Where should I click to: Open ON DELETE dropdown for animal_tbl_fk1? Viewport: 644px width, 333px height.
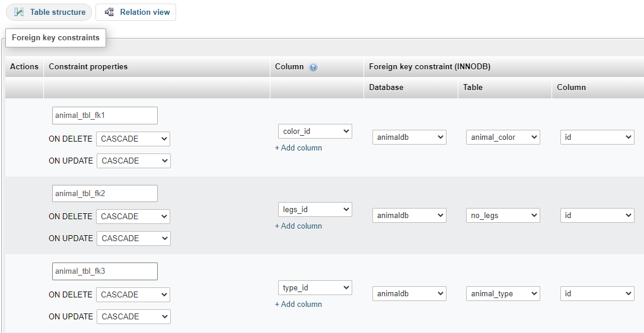[133, 139]
